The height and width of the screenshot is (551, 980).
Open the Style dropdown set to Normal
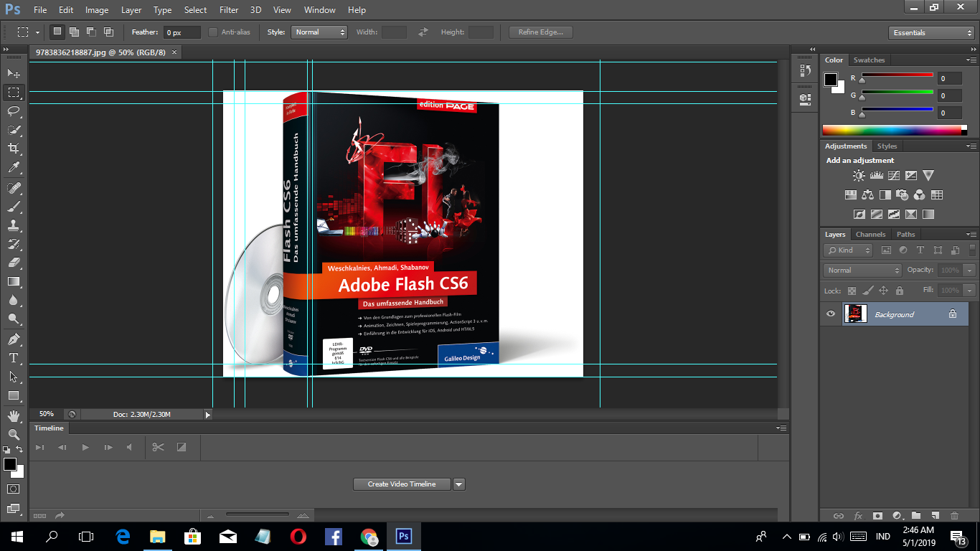pos(319,32)
